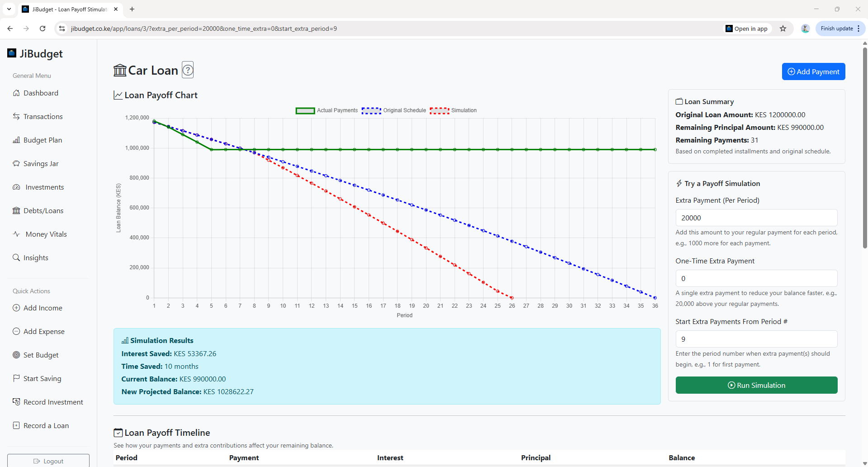Open a new browser tab
Image resolution: width=868 pixels, height=467 pixels.
[x=132, y=9]
